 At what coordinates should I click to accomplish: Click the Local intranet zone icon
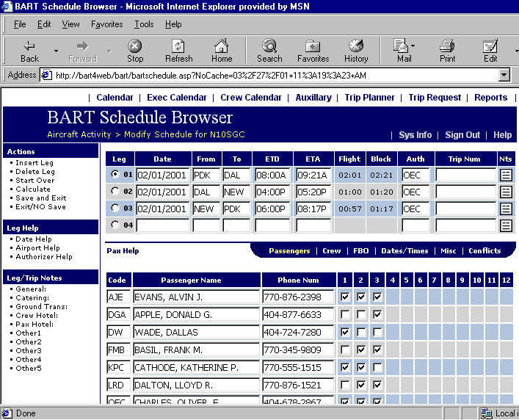coord(486,413)
